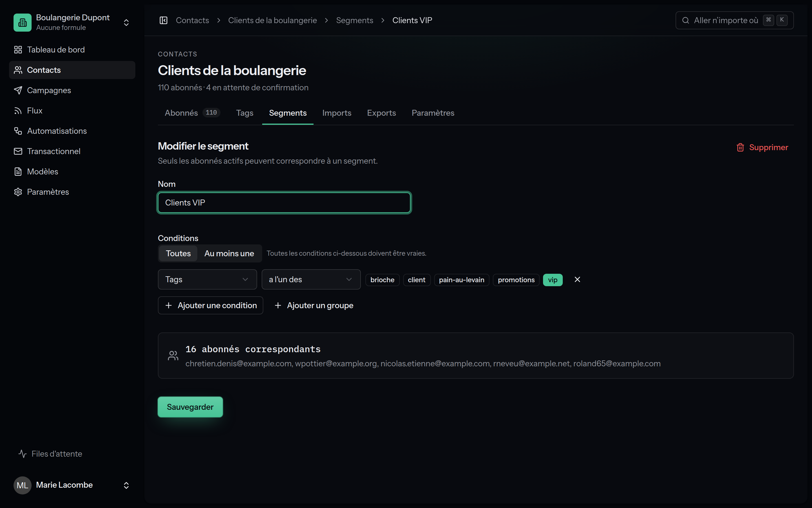Click the Contacts people icon in the sidebar

[x=18, y=70]
